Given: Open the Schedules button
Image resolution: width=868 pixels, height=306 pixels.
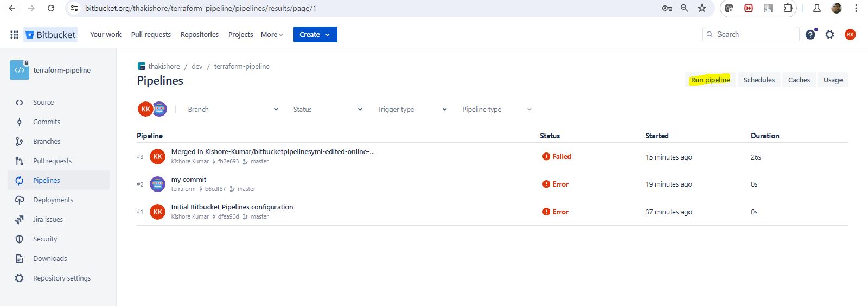Looking at the screenshot, I should [x=759, y=80].
